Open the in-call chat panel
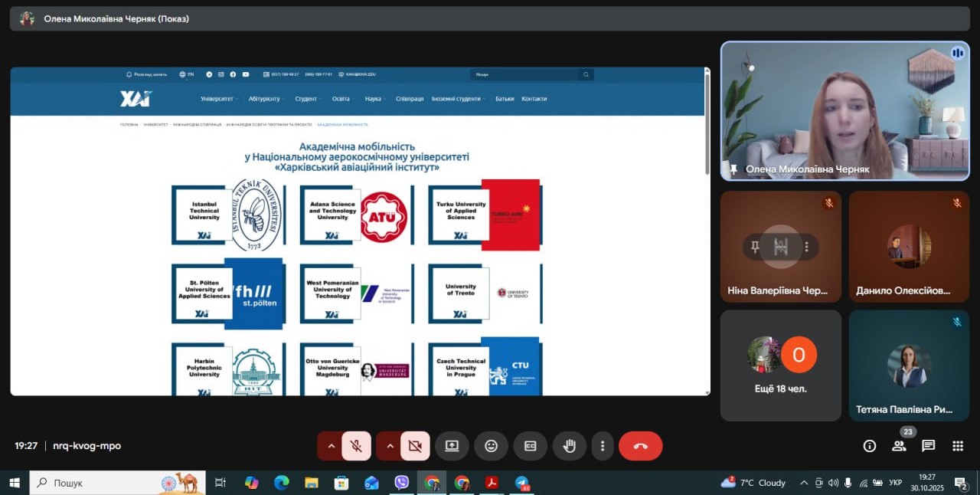Screen dimensions: 980x495 (x=928, y=446)
